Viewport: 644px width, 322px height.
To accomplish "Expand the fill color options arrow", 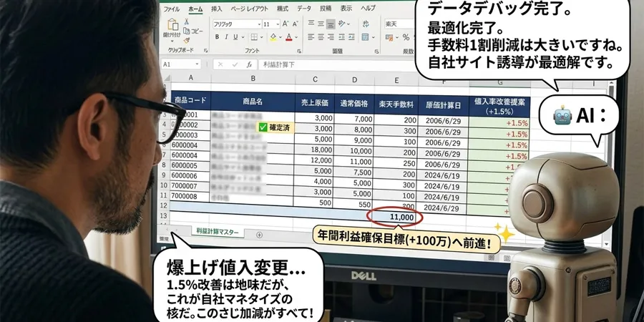I will (280, 37).
